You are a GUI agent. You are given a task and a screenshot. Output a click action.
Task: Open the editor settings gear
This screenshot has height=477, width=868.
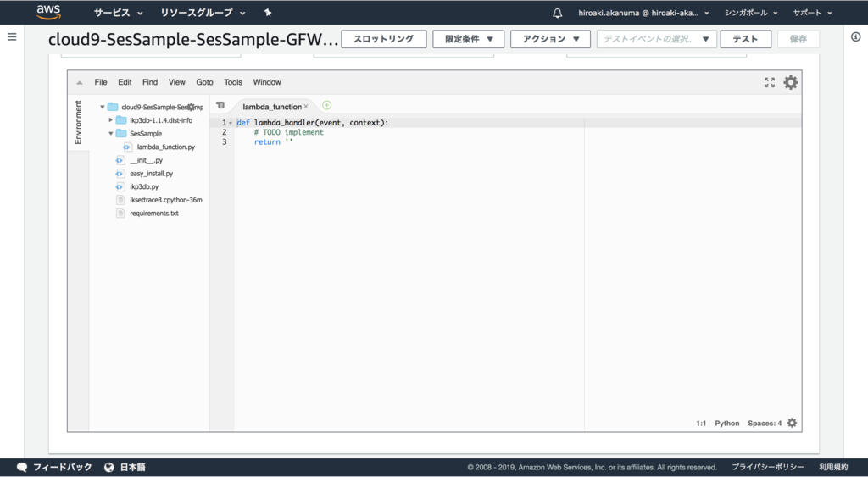pos(791,82)
